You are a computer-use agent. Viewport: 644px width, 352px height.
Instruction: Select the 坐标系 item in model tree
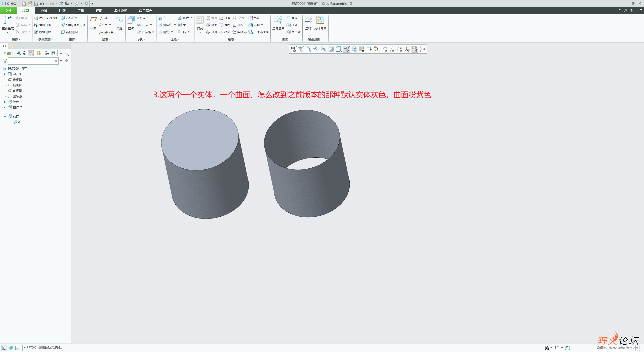coord(15,96)
